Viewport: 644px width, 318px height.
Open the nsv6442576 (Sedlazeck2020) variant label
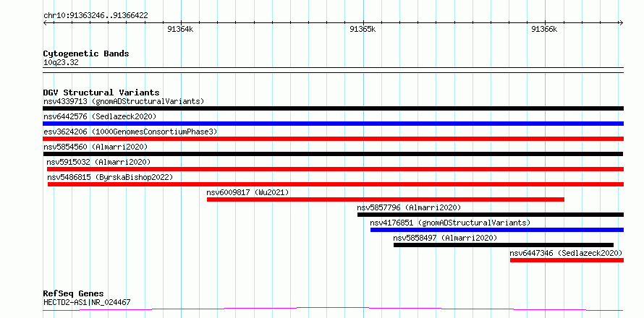click(x=100, y=116)
